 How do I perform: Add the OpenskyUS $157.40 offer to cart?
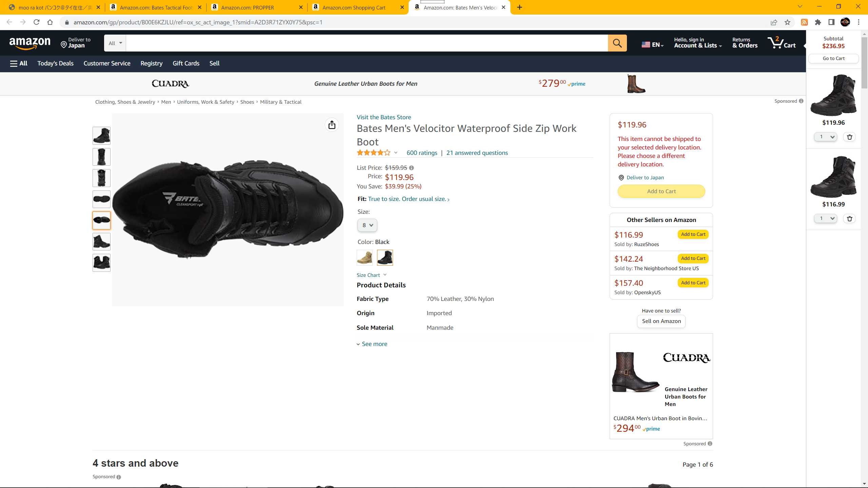693,283
